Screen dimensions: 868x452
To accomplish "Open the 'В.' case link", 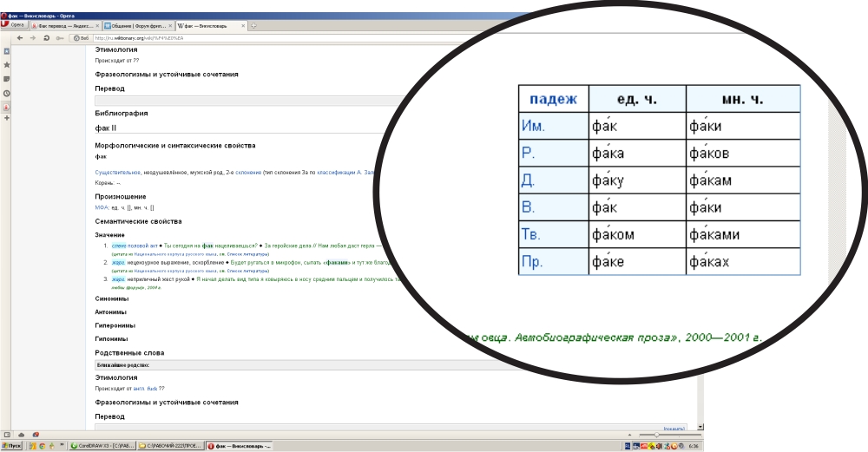I will (528, 207).
